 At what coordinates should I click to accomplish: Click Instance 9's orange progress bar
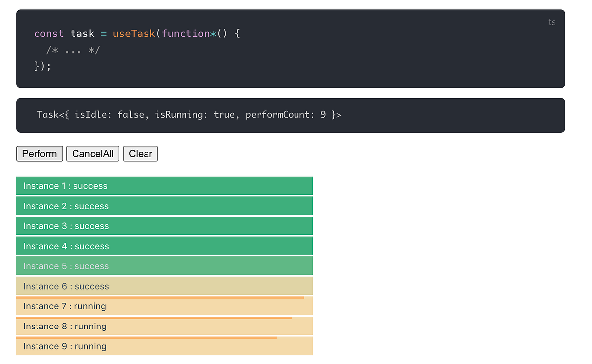click(146, 338)
